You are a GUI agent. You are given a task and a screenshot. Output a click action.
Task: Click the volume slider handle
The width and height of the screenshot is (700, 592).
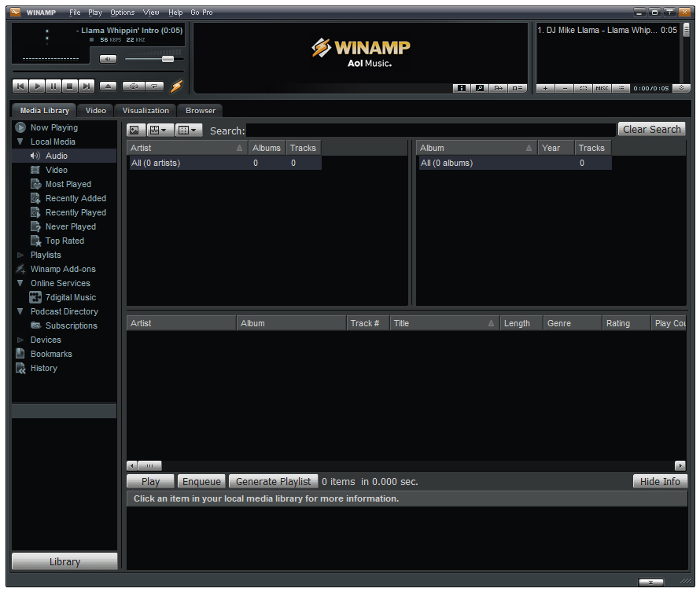pos(168,59)
